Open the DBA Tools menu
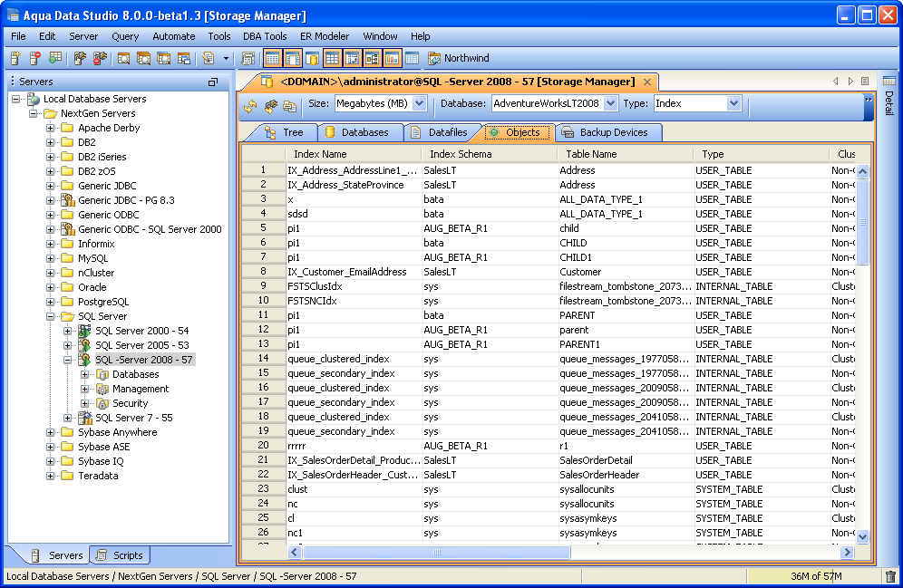The height and width of the screenshot is (588, 903). [265, 36]
